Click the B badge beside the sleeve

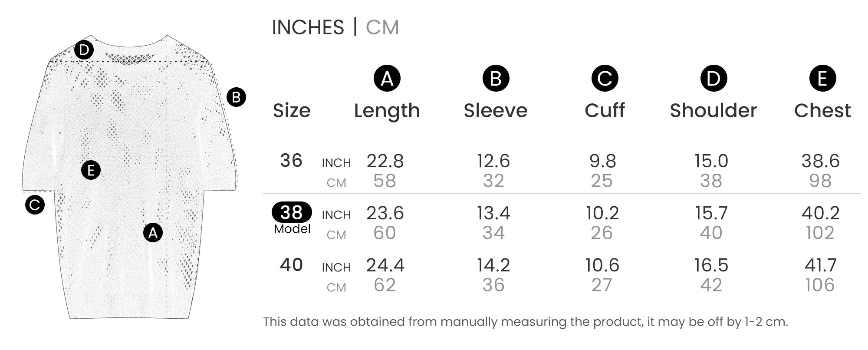236,97
